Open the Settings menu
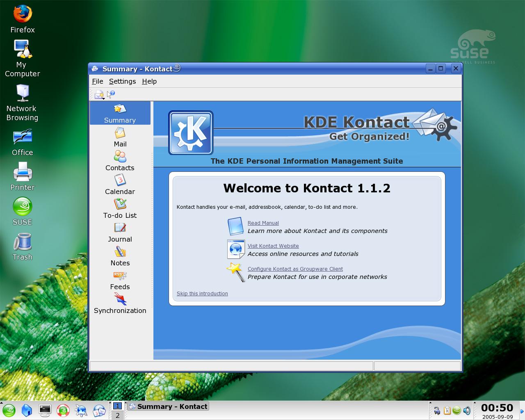525x420 pixels. (122, 81)
